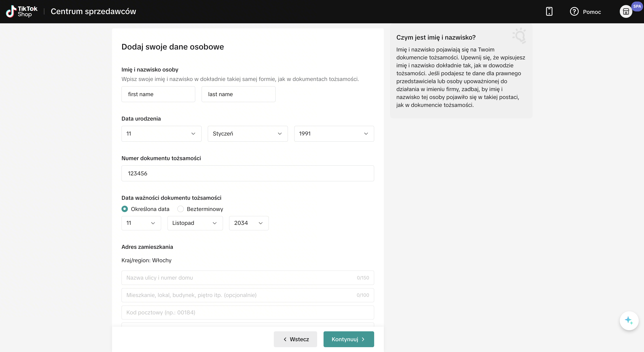644x352 pixels.
Task: Click the 'Dodaj swoje dane osobowe' heading
Action: coord(173,47)
